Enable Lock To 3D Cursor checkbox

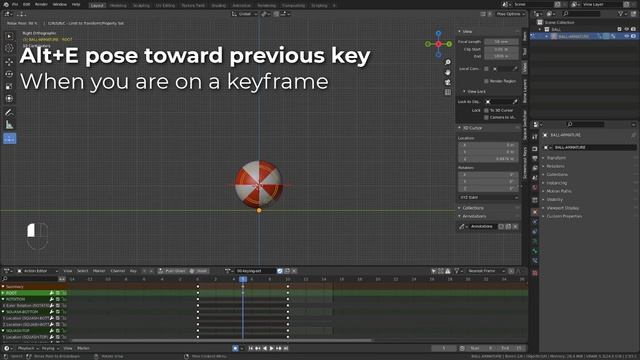tap(486, 110)
